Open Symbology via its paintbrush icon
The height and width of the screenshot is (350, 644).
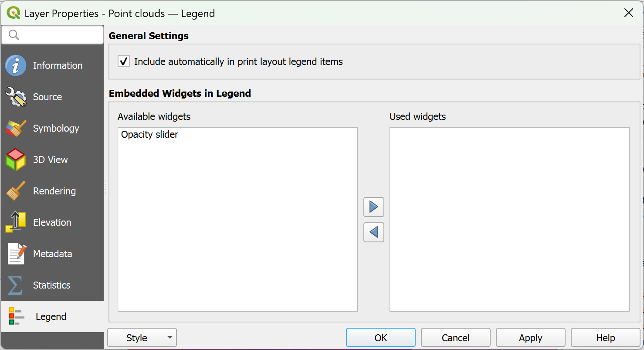16,128
